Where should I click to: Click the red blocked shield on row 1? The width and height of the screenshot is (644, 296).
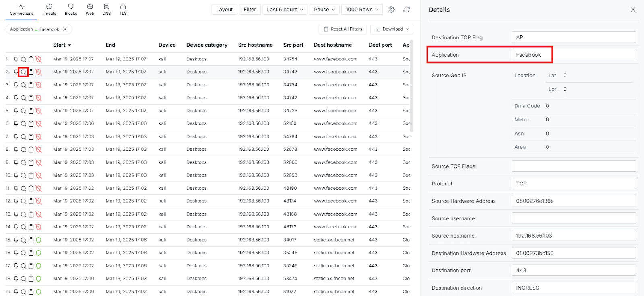(39, 59)
